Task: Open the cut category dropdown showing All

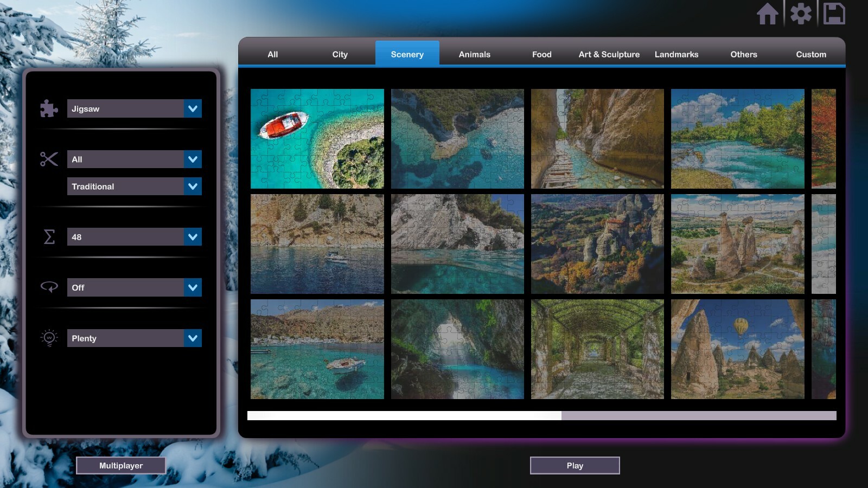Action: click(134, 159)
